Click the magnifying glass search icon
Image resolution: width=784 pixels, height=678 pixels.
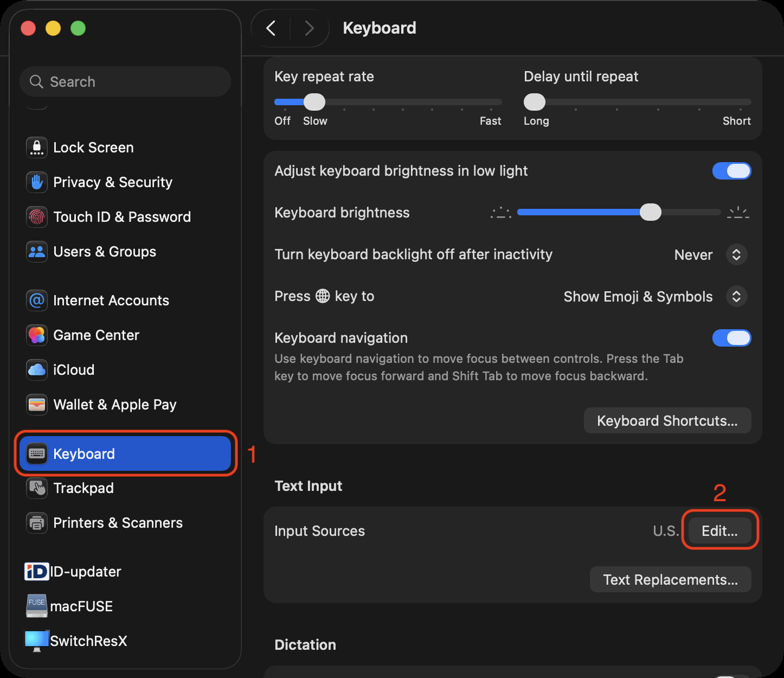(36, 82)
